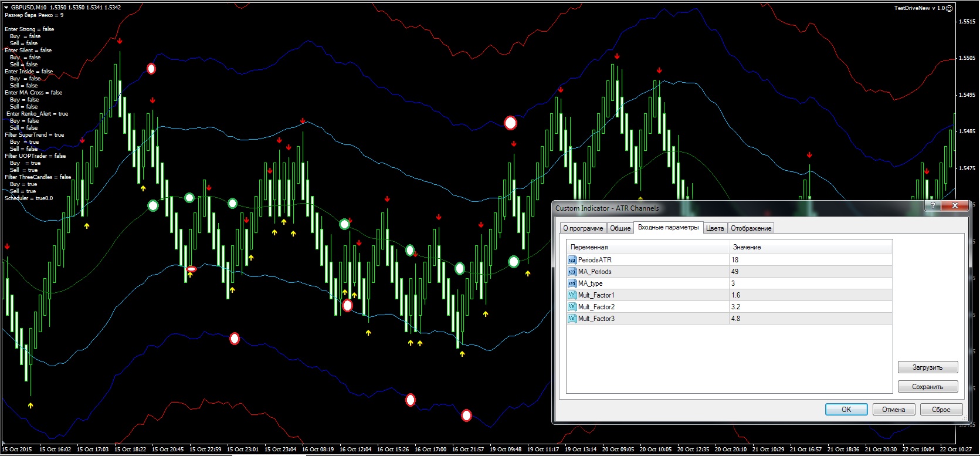
Task: Click the OK button
Action: [x=846, y=410]
